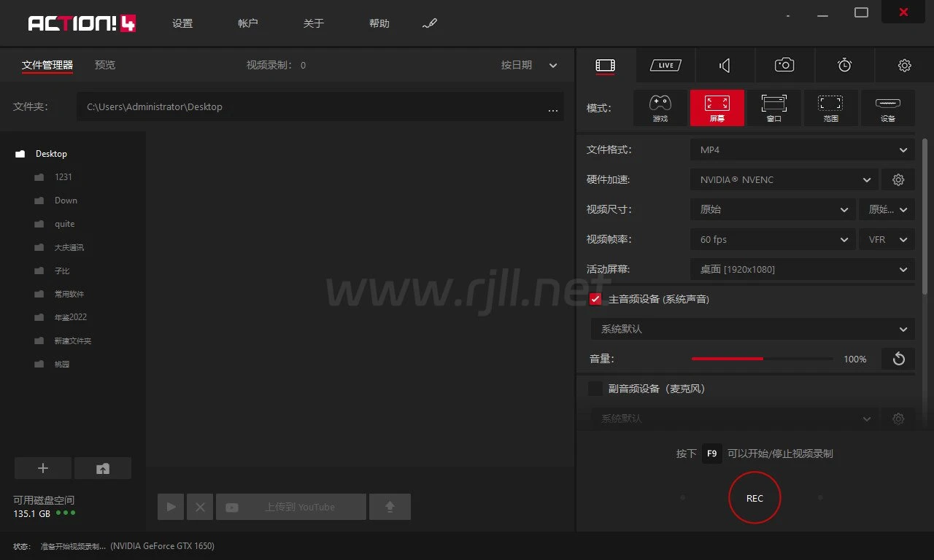Select the game recording mode icon

point(660,107)
